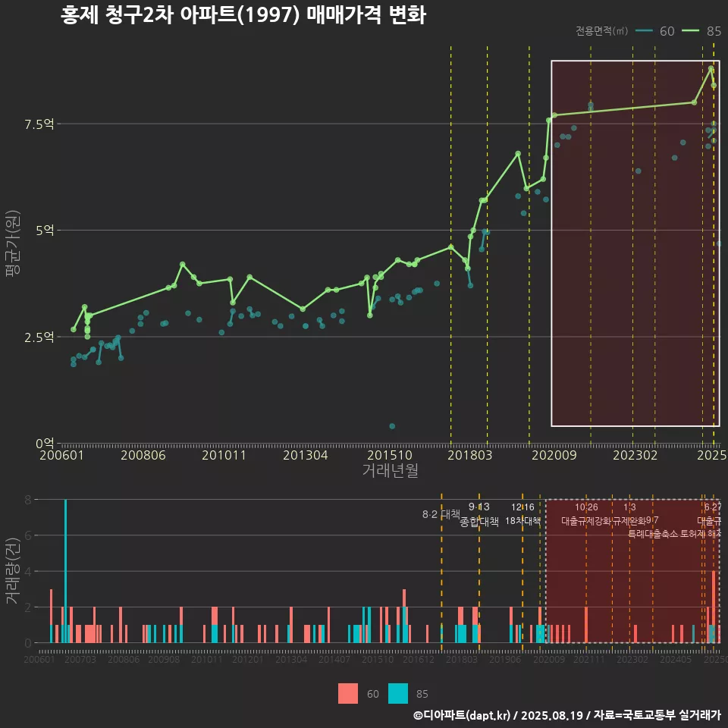
Task: Select the 85 line entry in top legend
Action: (x=701, y=31)
